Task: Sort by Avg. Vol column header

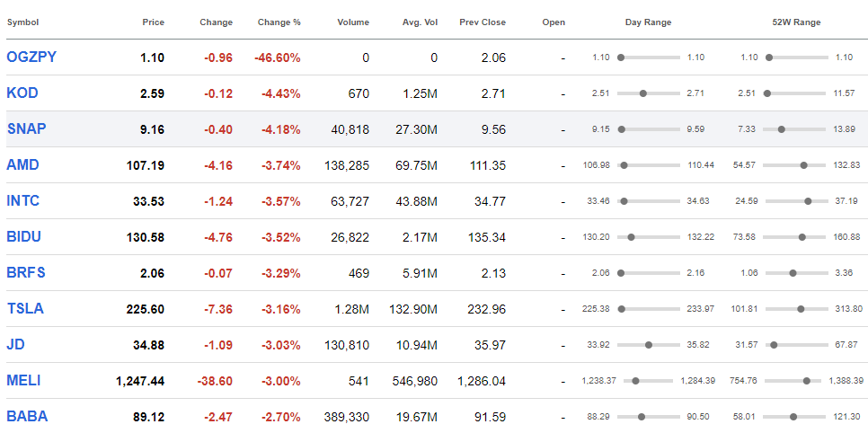Action: pyautogui.click(x=420, y=22)
